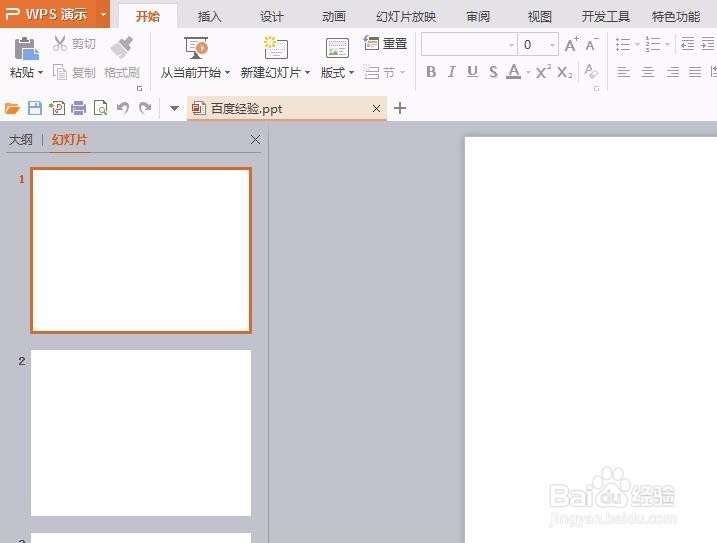
Task: Toggle Bold formatting
Action: [431, 72]
